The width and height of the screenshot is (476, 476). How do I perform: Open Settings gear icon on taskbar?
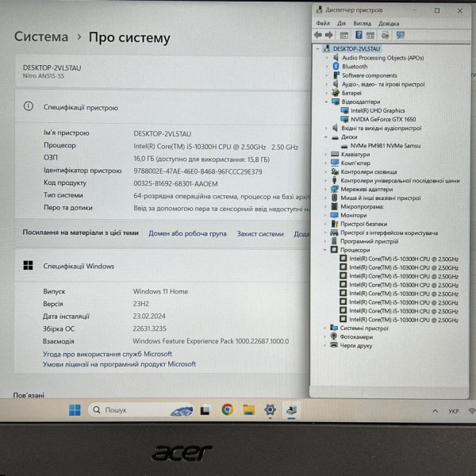tap(270, 410)
